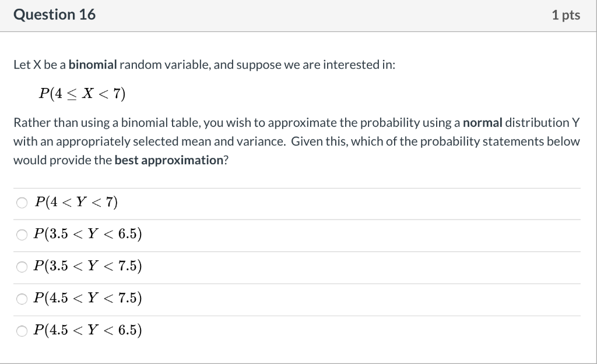The image size is (597, 364).
Task: Click the sentence starting with Let X be
Action: point(205,65)
